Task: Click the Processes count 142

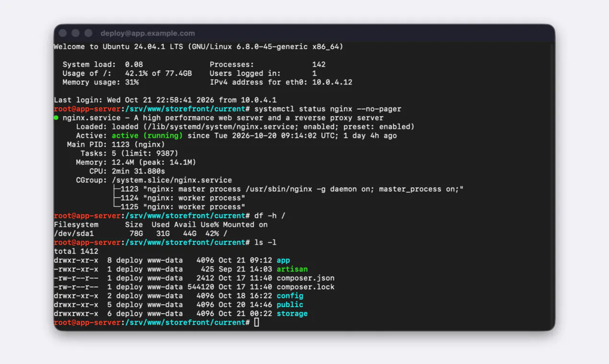Action: point(319,65)
